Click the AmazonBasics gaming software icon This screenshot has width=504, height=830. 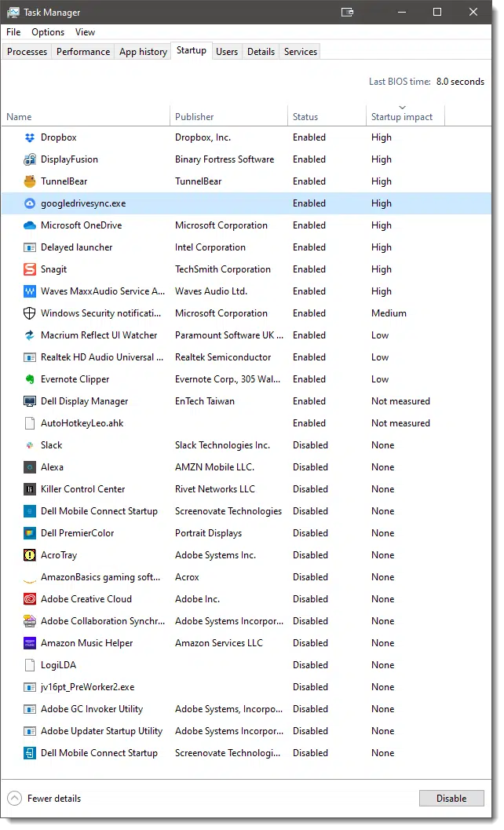point(30,580)
